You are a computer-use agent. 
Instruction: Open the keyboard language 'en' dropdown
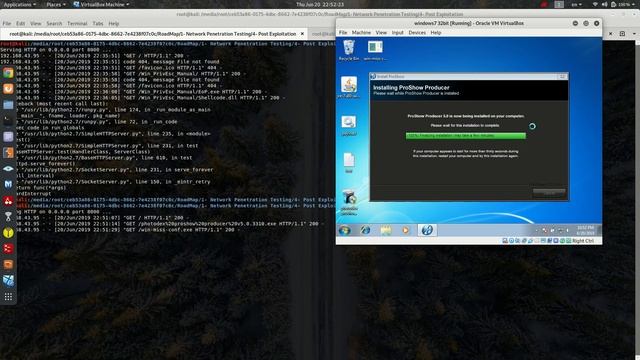[x=576, y=4]
